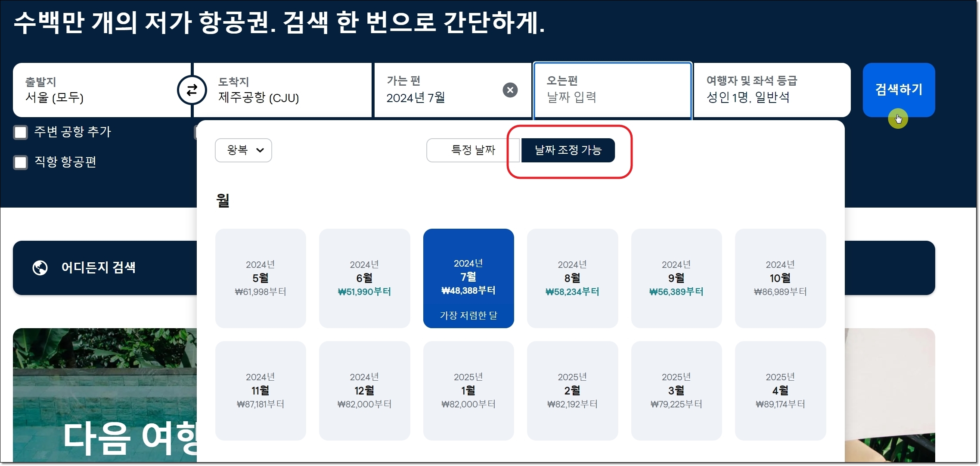Clear the departure date with the X icon
980x466 pixels.
510,90
